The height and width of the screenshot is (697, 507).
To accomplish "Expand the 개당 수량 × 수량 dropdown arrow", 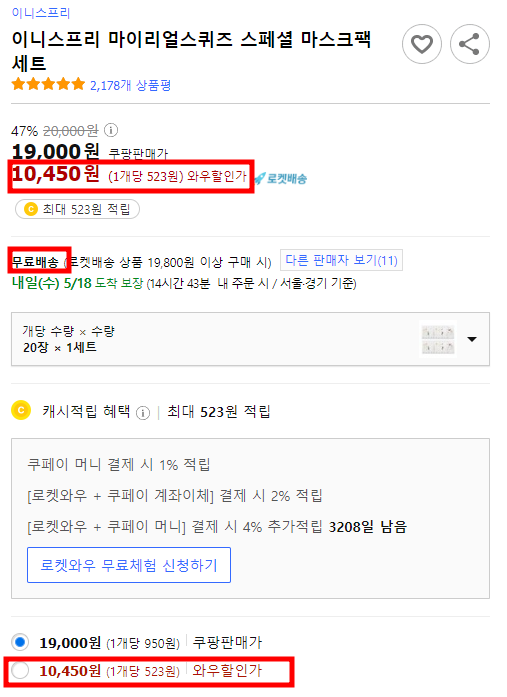I will point(472,339).
